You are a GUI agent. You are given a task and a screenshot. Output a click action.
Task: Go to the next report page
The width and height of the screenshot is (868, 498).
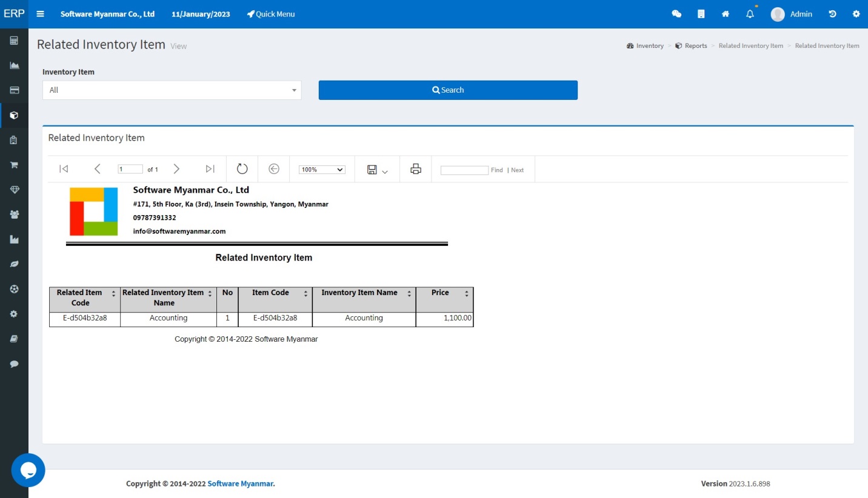pyautogui.click(x=176, y=169)
